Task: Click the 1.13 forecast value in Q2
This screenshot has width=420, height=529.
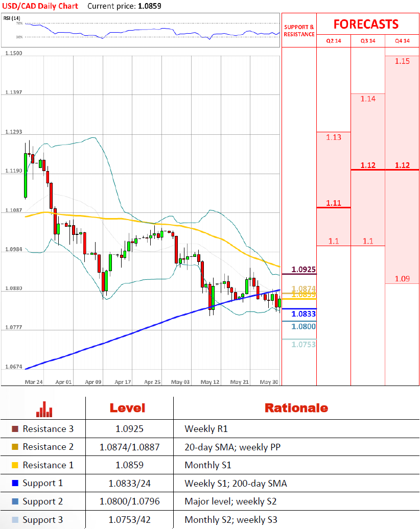Action: pyautogui.click(x=334, y=137)
